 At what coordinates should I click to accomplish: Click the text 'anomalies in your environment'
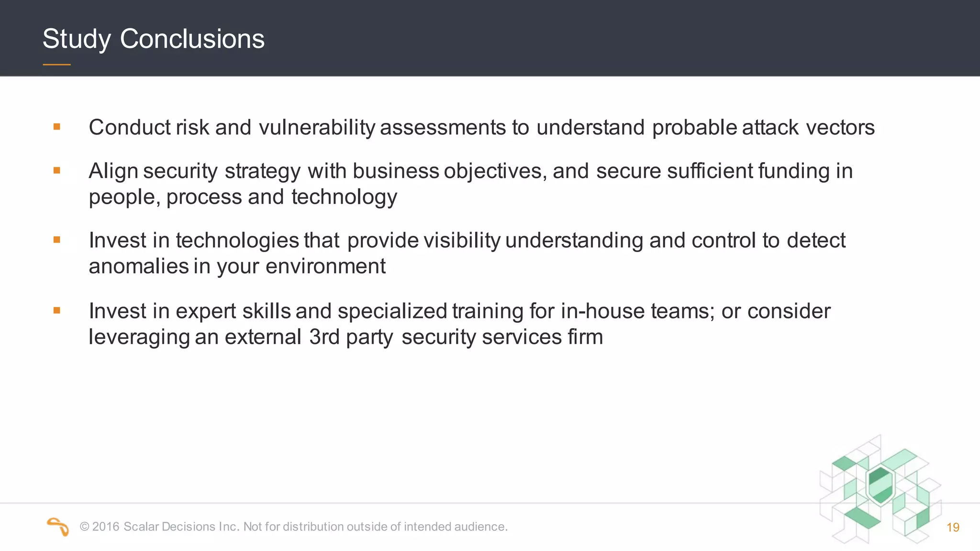237,266
